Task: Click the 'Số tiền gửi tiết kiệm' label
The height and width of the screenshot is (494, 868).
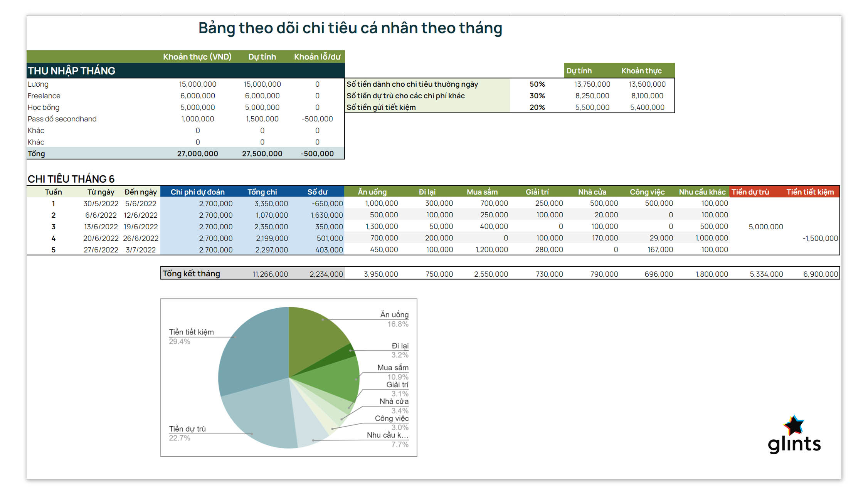Action: point(381,107)
